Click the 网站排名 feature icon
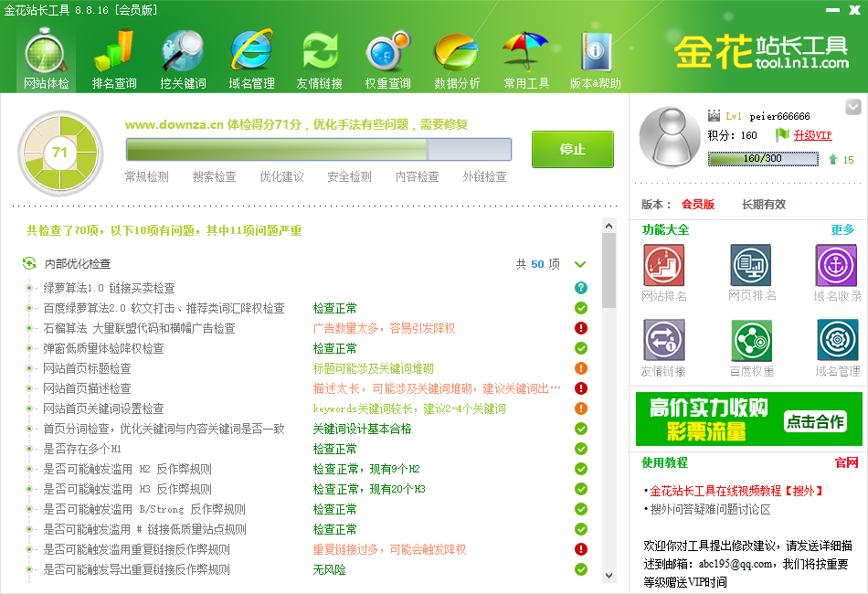868x594 pixels. [x=663, y=265]
